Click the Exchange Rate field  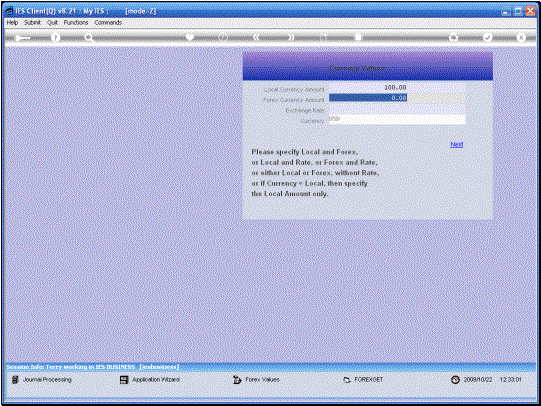[397, 110]
